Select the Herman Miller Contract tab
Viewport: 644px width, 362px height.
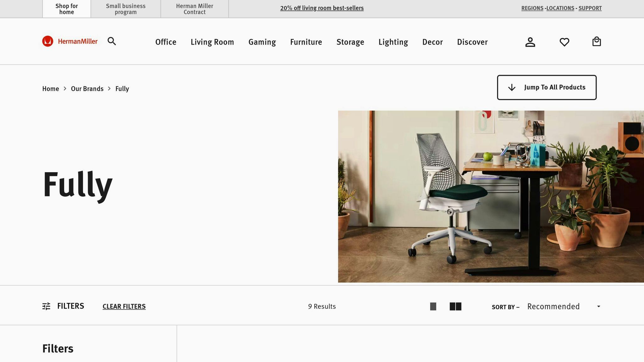(x=195, y=9)
